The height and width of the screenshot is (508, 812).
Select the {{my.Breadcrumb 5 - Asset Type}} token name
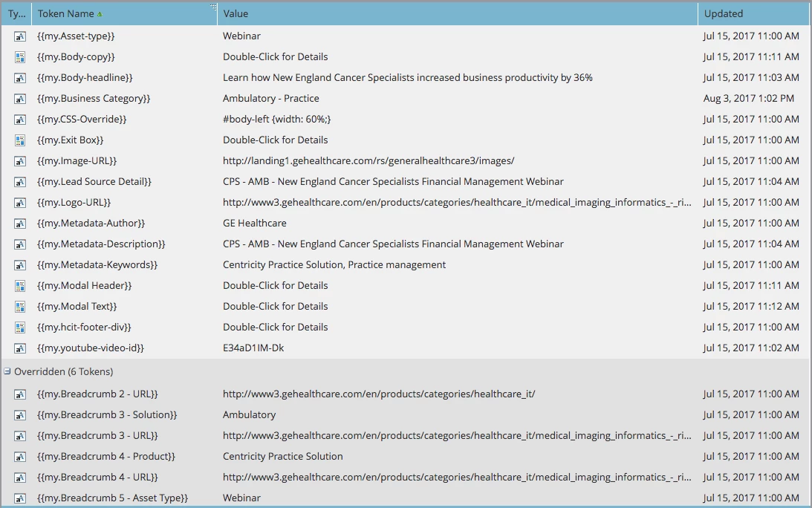[112, 498]
